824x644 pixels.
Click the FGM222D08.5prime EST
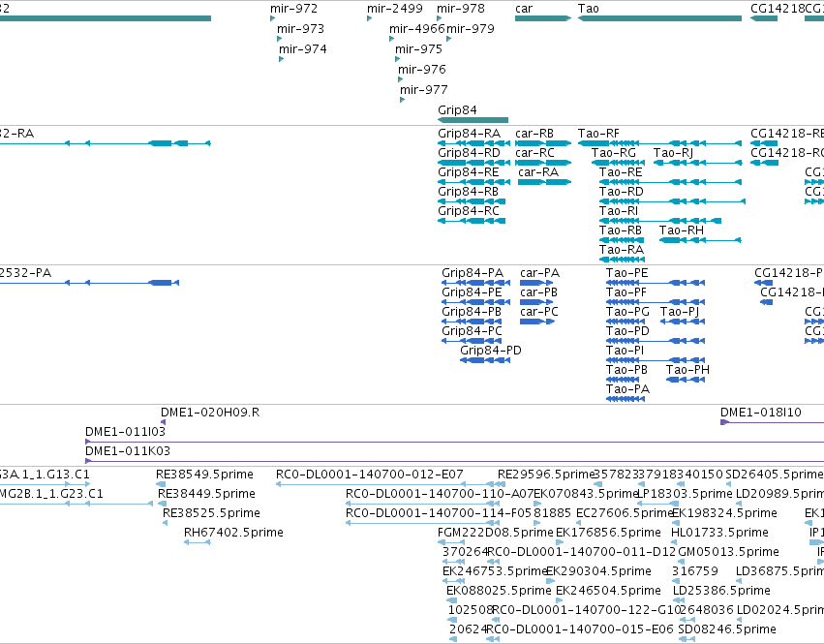point(450,542)
